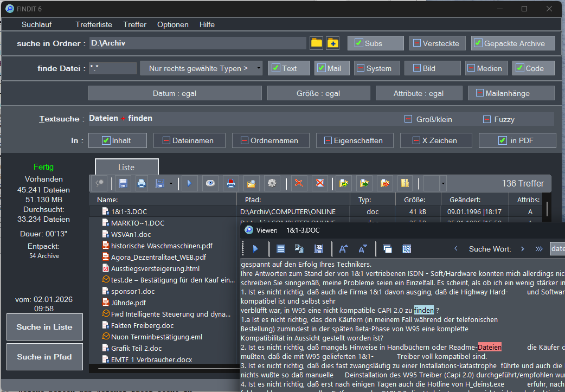Click the gear icon in results toolbar
565x392 pixels.
[272, 183]
